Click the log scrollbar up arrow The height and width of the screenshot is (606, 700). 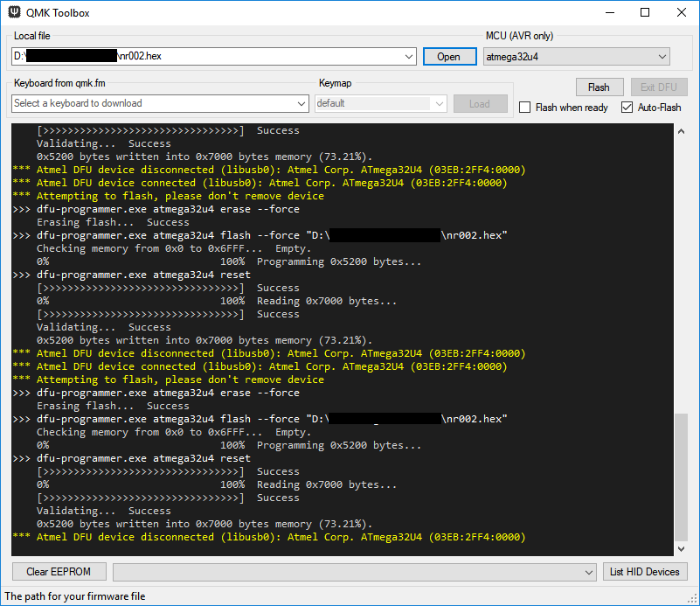tap(682, 131)
